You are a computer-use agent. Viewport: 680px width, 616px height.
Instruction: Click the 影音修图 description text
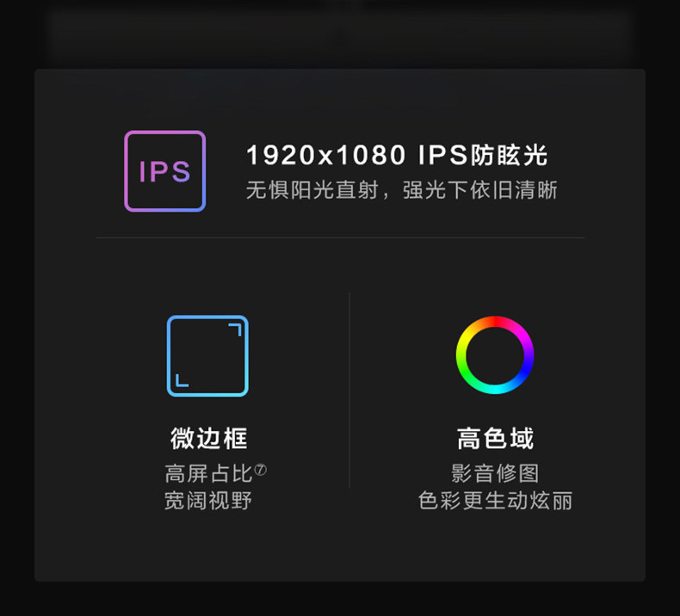495,473
